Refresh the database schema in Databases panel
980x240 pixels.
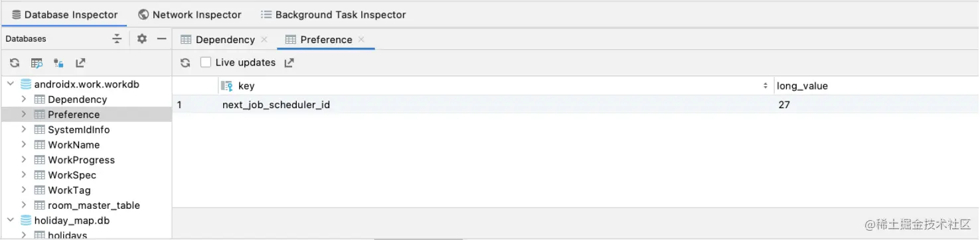[x=14, y=64]
